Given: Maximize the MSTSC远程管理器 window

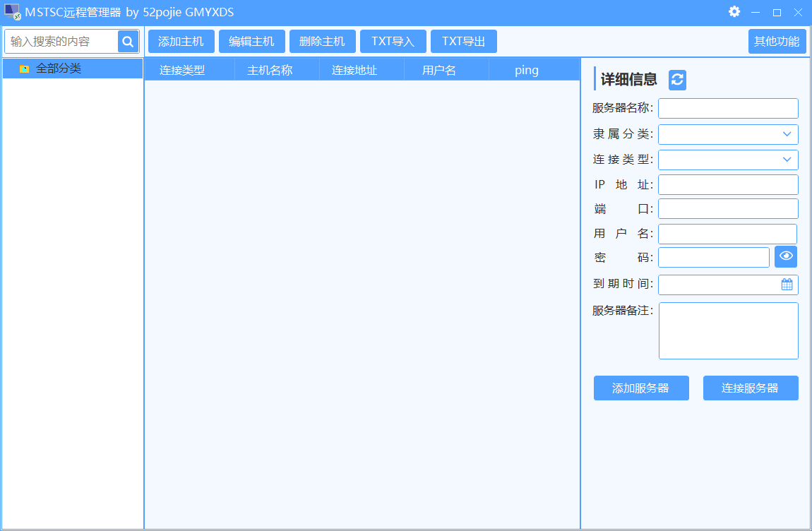Looking at the screenshot, I should [x=777, y=12].
